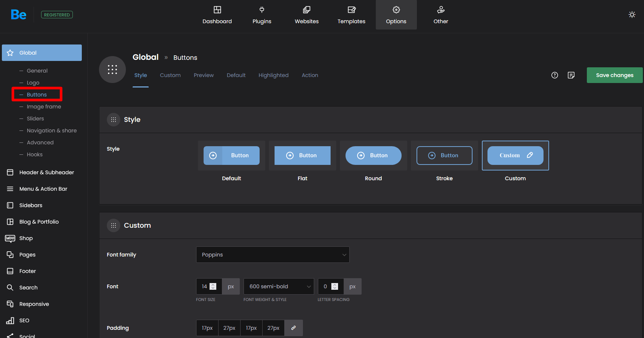Image resolution: width=644 pixels, height=338 pixels.
Task: Save changes with the green button
Action: (615, 75)
